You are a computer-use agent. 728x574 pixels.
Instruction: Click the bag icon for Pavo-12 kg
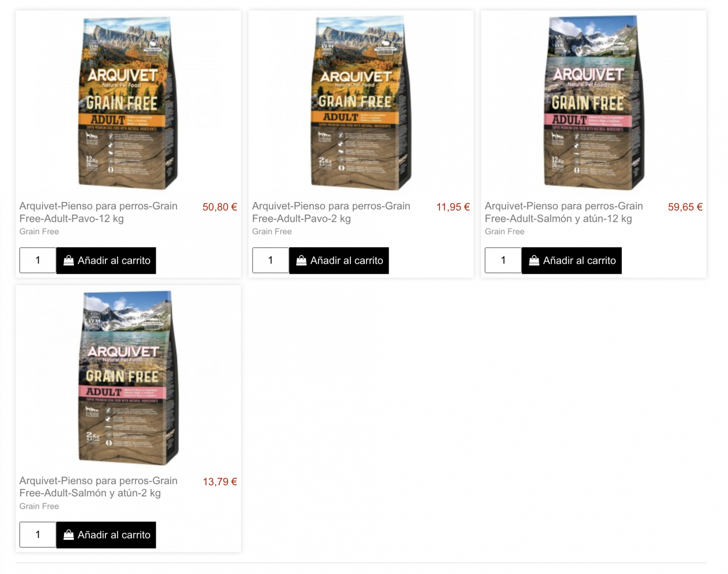[x=69, y=260]
